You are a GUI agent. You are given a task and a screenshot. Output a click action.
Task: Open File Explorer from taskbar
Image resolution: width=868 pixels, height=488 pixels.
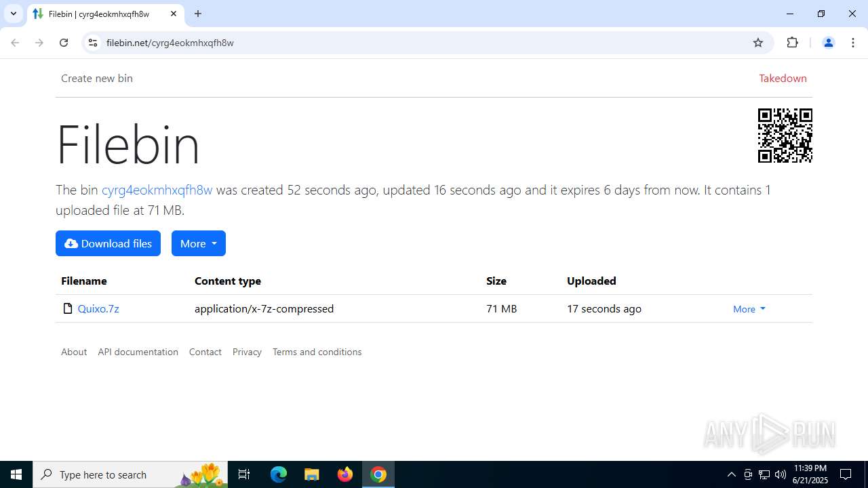tap(312, 474)
